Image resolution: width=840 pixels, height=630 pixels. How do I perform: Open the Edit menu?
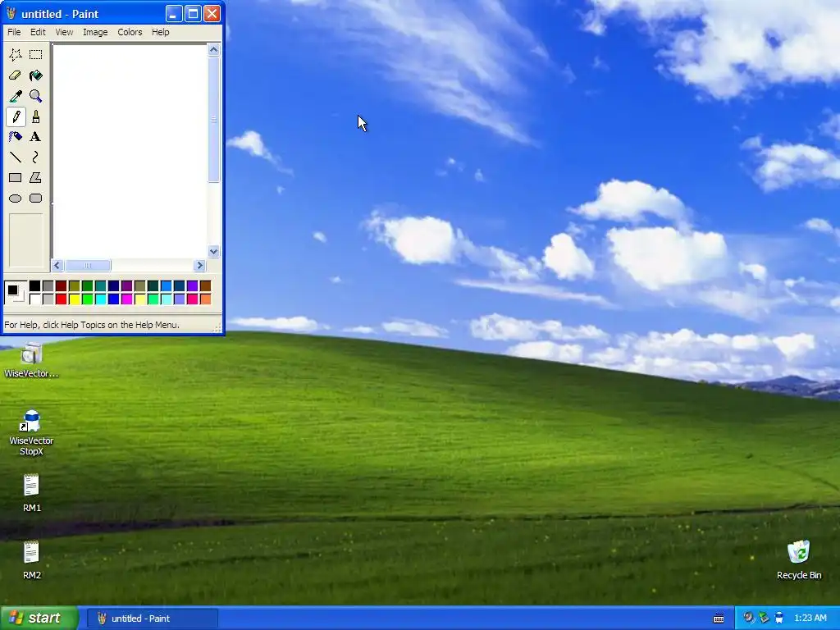coord(38,32)
